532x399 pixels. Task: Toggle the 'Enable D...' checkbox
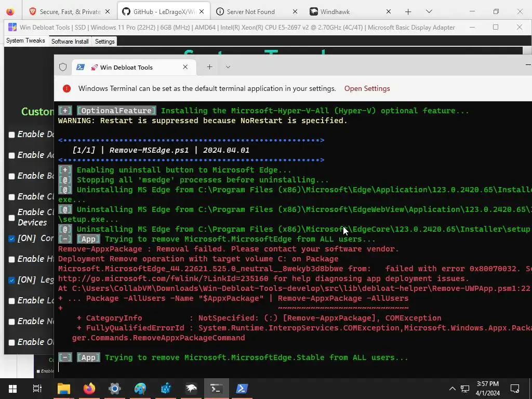11,135
